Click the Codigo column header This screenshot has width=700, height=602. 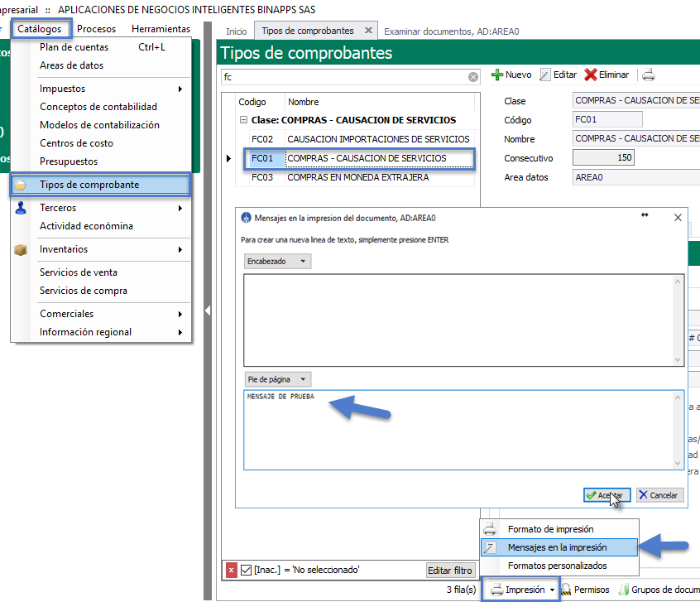[260, 102]
